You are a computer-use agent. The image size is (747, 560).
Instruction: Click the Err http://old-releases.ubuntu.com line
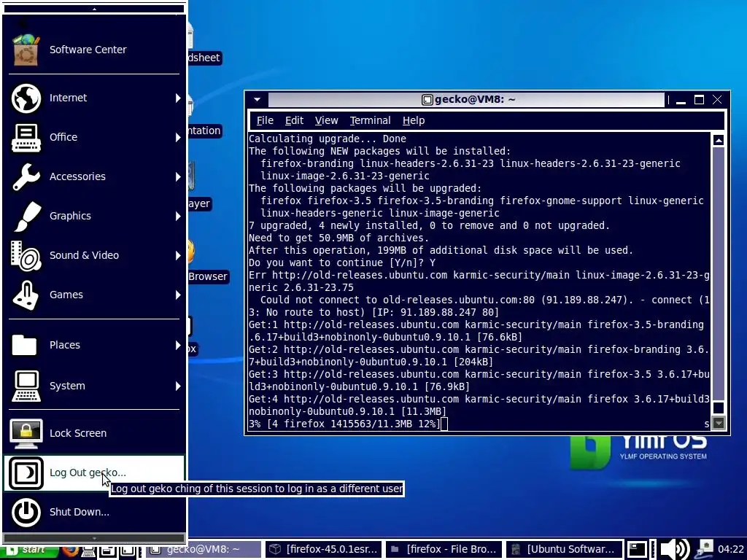point(479,275)
